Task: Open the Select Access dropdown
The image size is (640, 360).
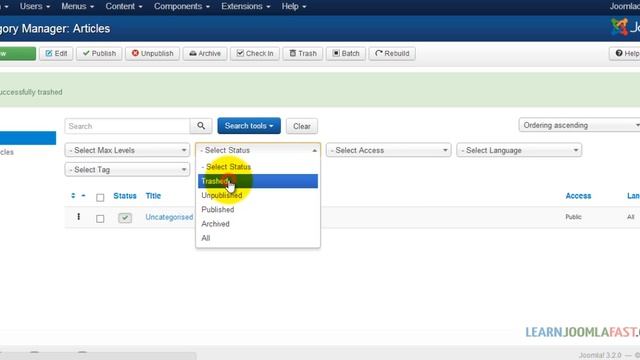Action: tap(389, 150)
